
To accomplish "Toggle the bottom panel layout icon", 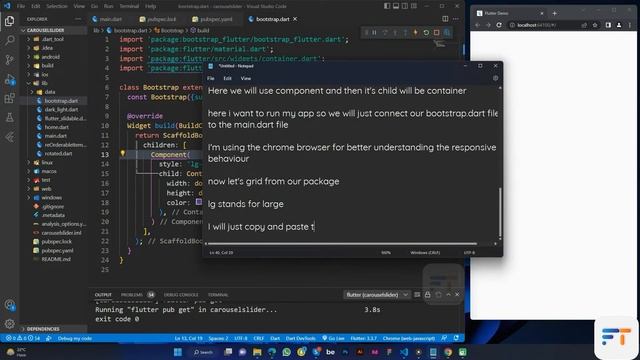I will pyautogui.click(x=396, y=6).
